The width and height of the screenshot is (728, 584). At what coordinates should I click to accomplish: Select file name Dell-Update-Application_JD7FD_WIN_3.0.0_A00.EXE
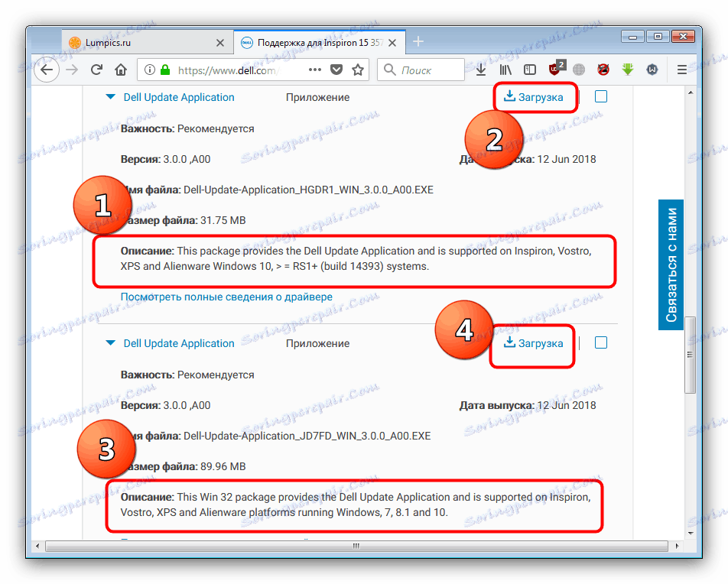pos(307,436)
